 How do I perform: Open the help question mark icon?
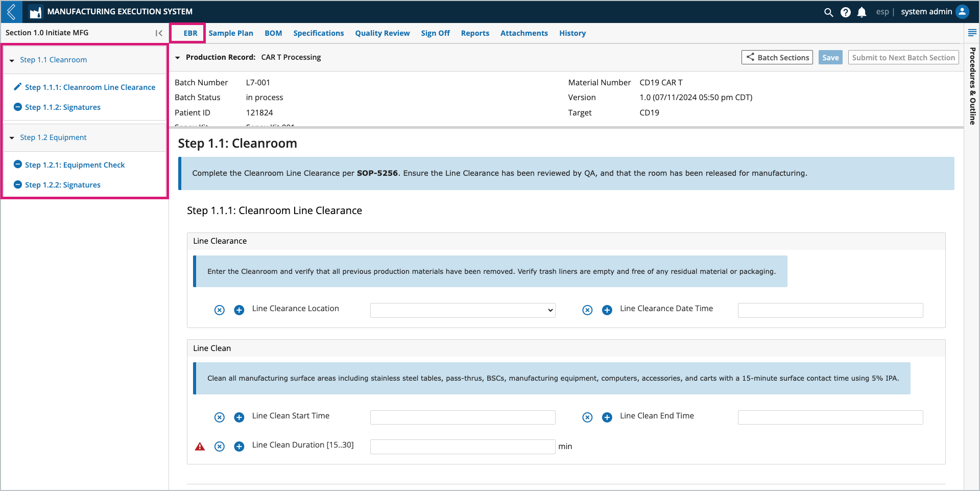pos(846,12)
